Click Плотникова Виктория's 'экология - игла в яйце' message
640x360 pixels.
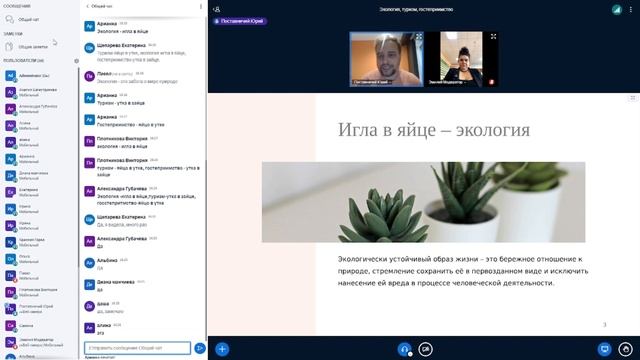pyautogui.click(x=122, y=147)
